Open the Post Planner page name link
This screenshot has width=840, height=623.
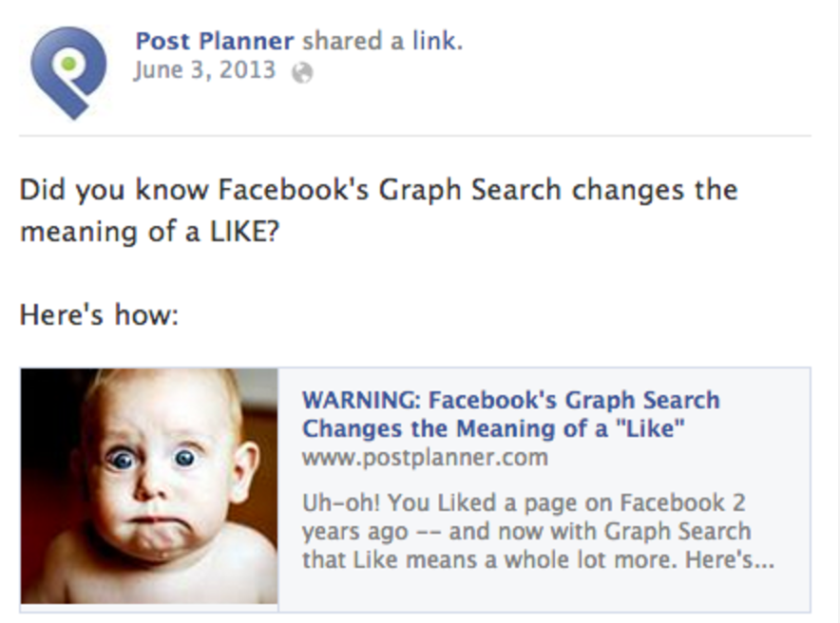[x=215, y=41]
